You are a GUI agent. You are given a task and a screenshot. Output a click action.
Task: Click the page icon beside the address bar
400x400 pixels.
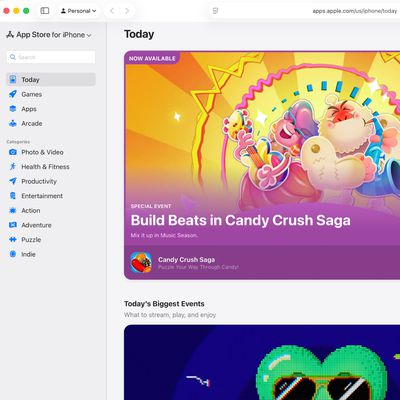(215, 11)
